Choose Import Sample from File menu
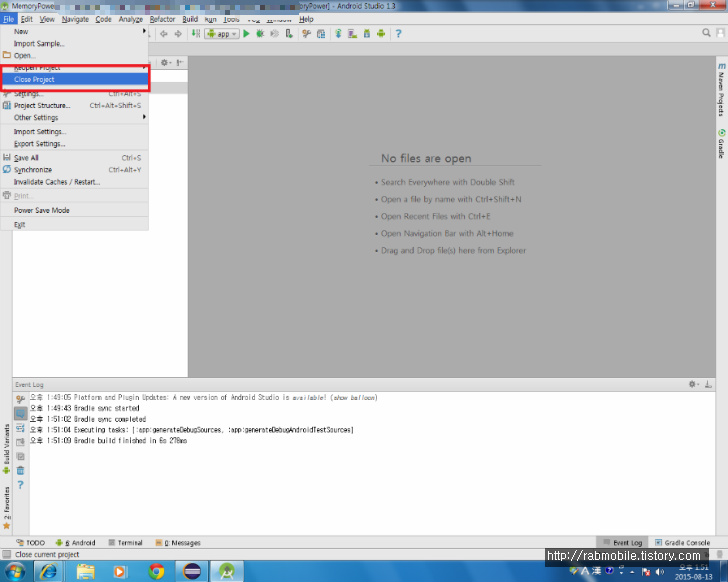This screenshot has width=728, height=582. coord(74,44)
